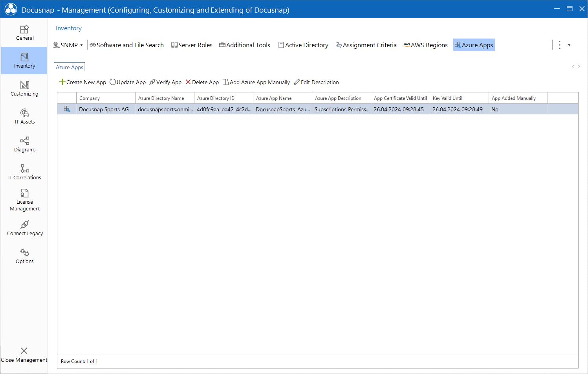Sort by Key Valid Until column
This screenshot has width=588, height=374.
point(460,98)
